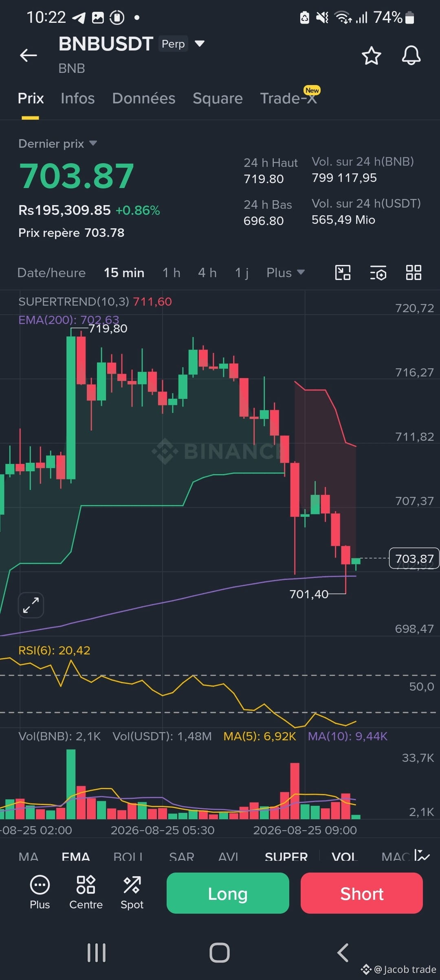Tap the 24 h Haut value 719.80

point(264,179)
